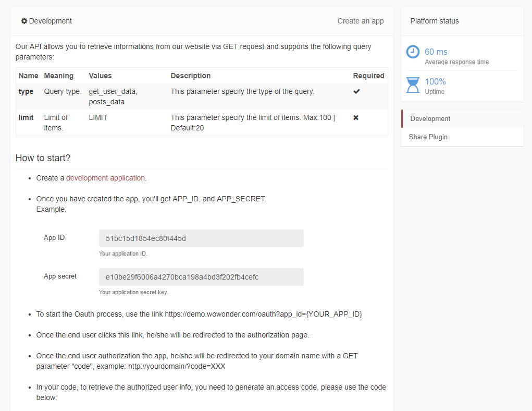Click the checkmark icon in type row
This screenshot has height=411, width=532.
coord(356,91)
